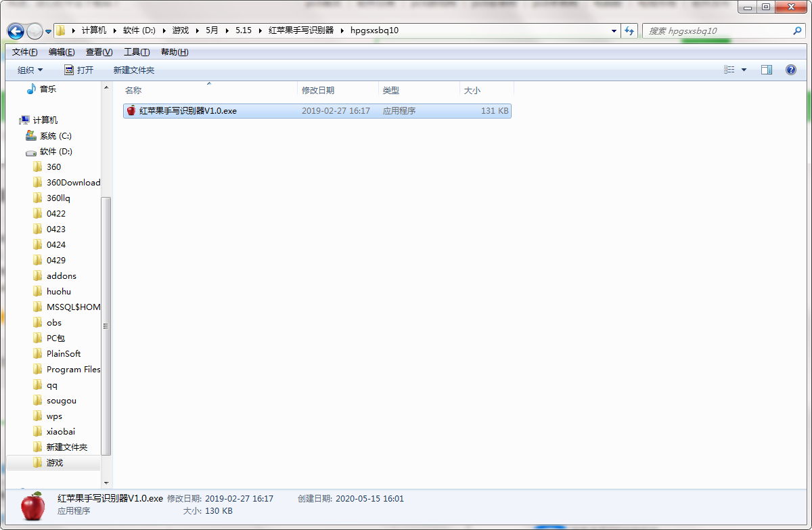Screen dimensions: 812x530
Task: Open the 0424 folder in tree
Action: coord(56,244)
